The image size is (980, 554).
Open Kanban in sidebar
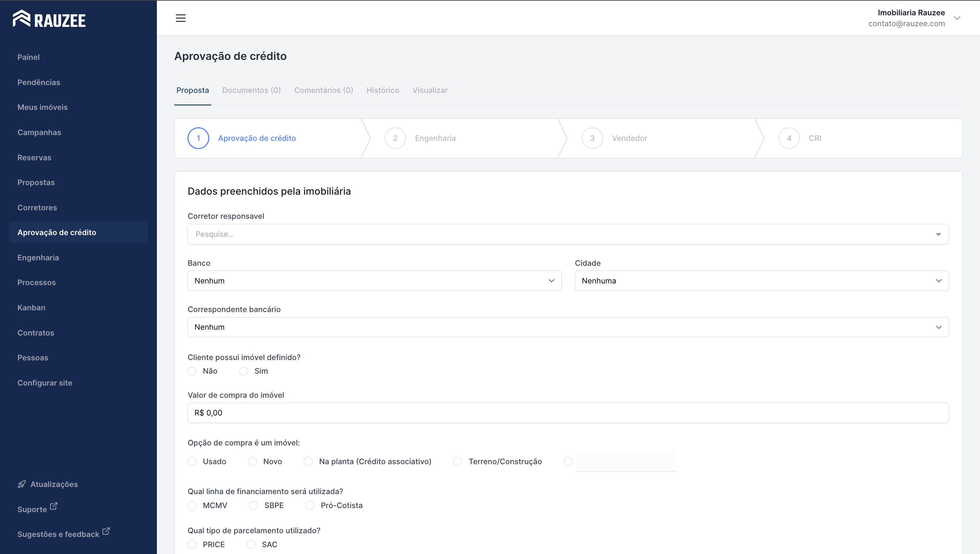point(31,307)
